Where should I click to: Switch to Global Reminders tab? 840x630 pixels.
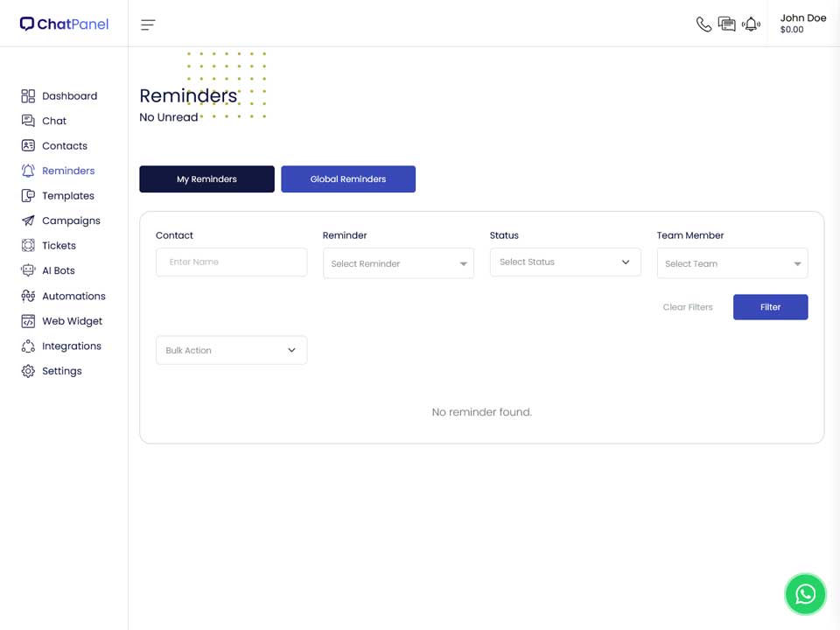pos(348,178)
